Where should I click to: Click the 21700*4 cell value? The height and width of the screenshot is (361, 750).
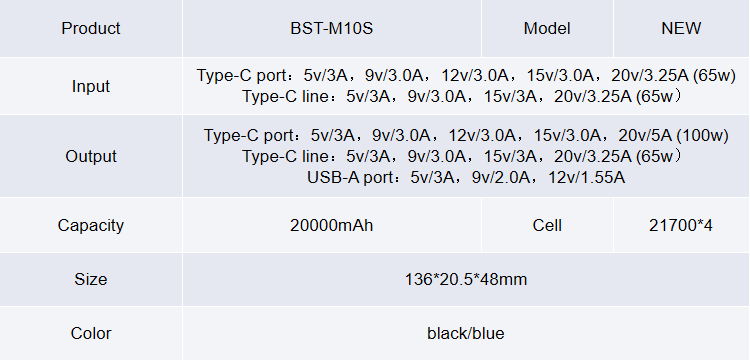click(x=681, y=225)
